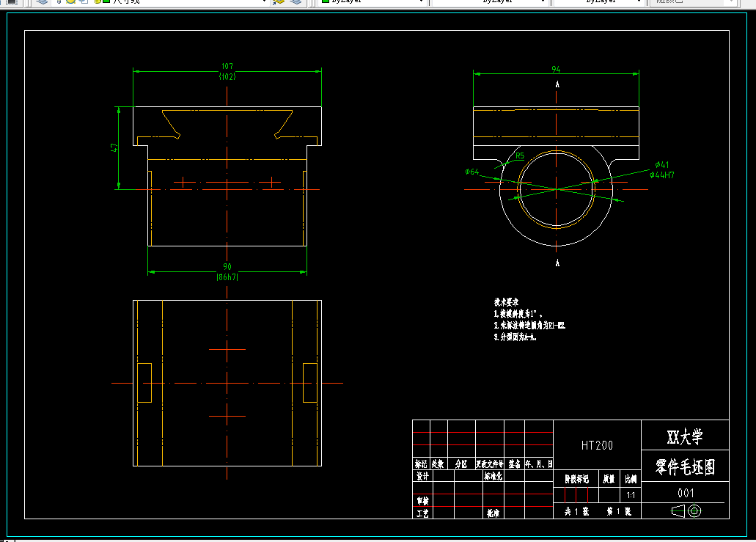The height and width of the screenshot is (542, 756).
Task: Select the 90 dimension text
Action: point(227,267)
